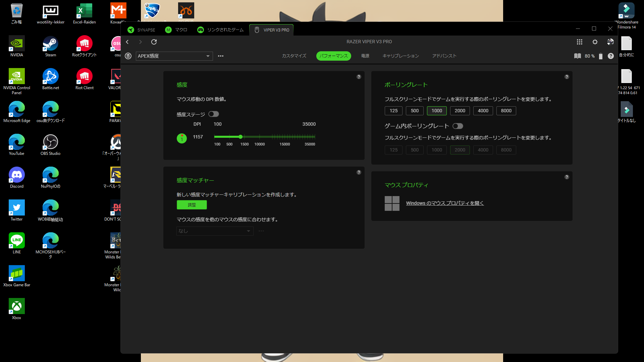Viewport: 644px width, 362px height.
Task: Open the キャリブレーション tab
Action: click(401, 56)
